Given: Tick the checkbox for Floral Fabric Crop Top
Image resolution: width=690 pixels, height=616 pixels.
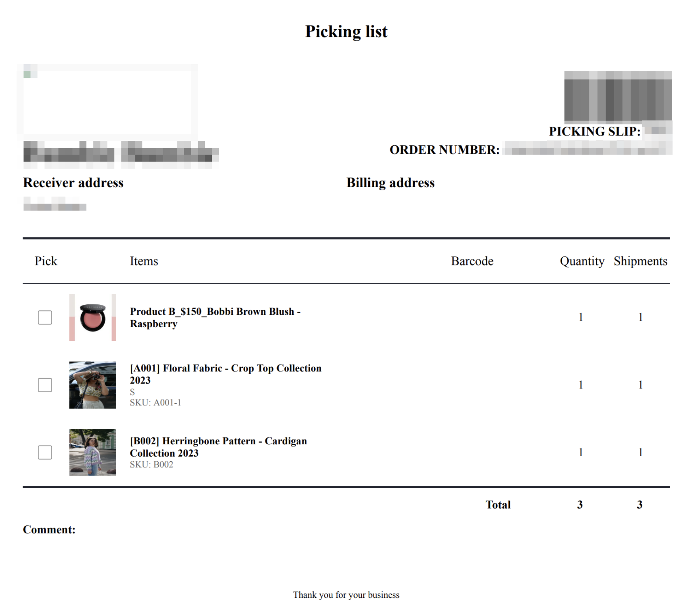Looking at the screenshot, I should pos(45,385).
